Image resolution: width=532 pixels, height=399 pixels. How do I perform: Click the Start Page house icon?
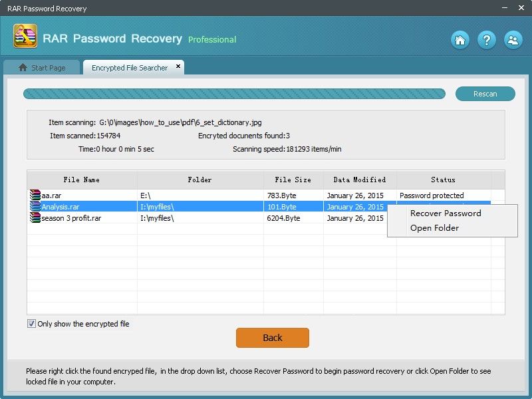click(x=23, y=68)
